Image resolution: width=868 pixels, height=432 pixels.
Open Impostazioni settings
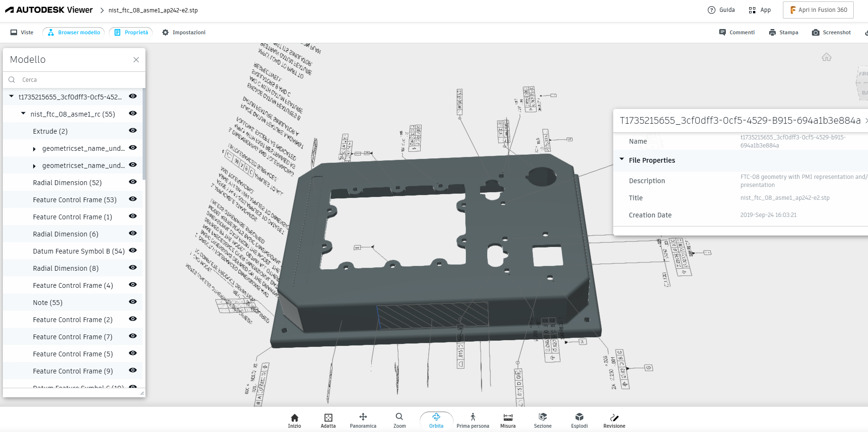tap(183, 32)
